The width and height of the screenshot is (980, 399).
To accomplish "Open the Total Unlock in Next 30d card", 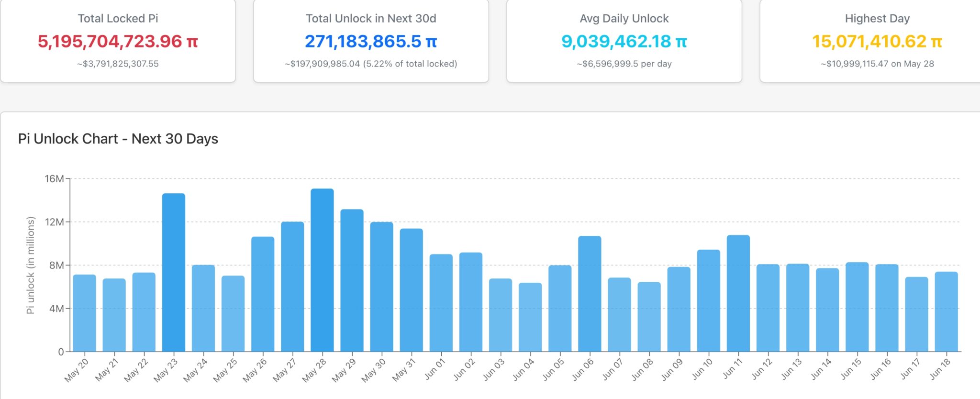I will (x=371, y=41).
